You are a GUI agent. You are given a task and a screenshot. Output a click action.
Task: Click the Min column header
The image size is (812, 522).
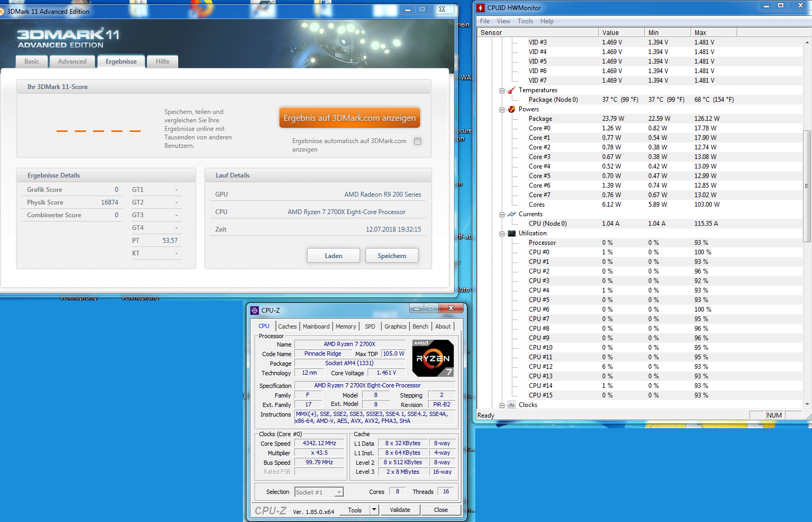[668, 32]
